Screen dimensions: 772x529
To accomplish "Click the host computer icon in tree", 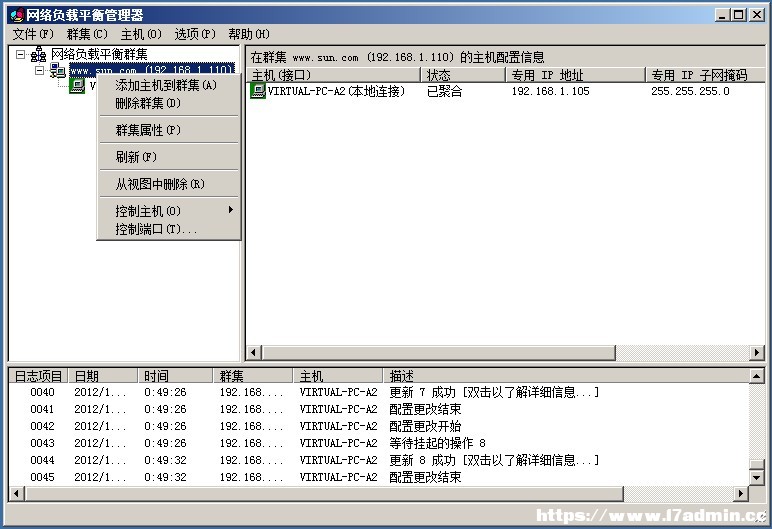I will [77, 86].
